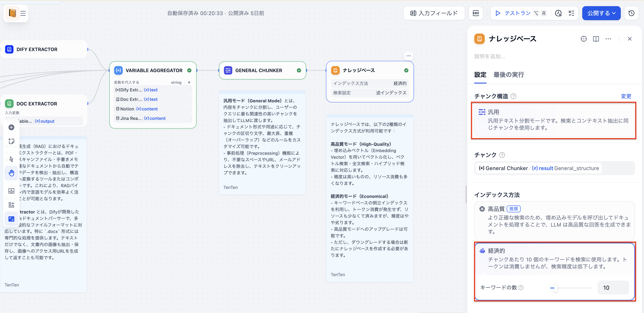This screenshot has width=644, height=313.
Task: Open the version history clock icon
Action: tap(631, 13)
